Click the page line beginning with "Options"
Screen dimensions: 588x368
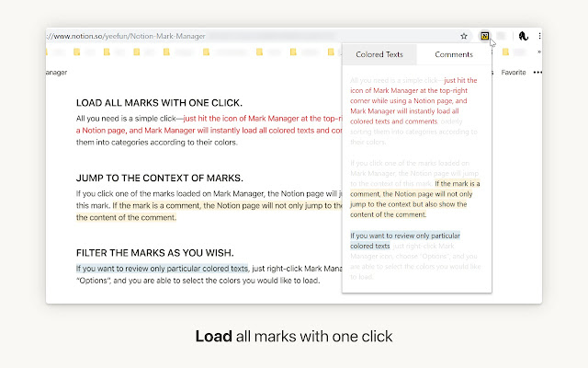(x=198, y=281)
